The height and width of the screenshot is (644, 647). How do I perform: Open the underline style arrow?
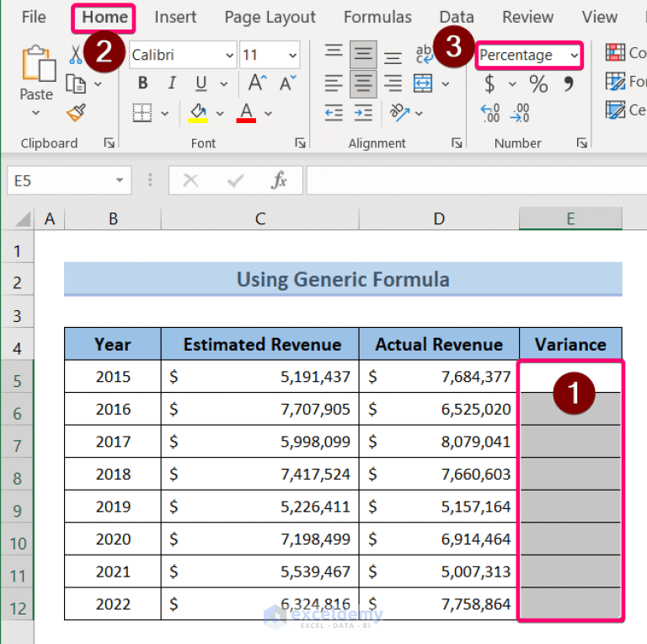coord(223,84)
